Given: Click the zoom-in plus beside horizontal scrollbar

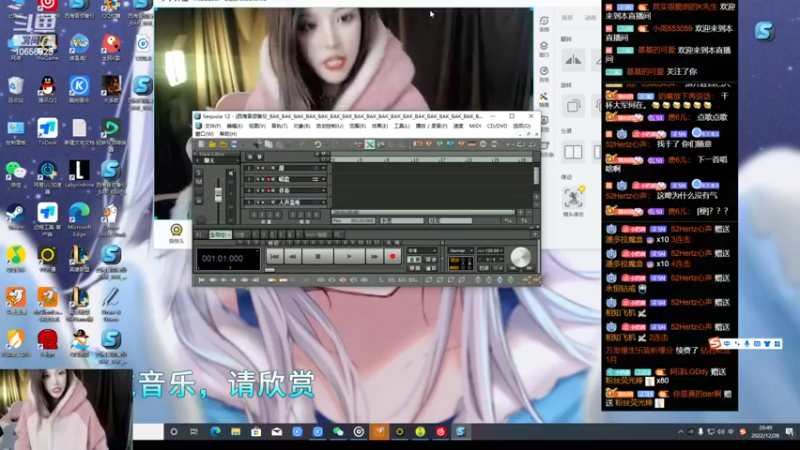Looking at the screenshot, I should click(520, 212).
